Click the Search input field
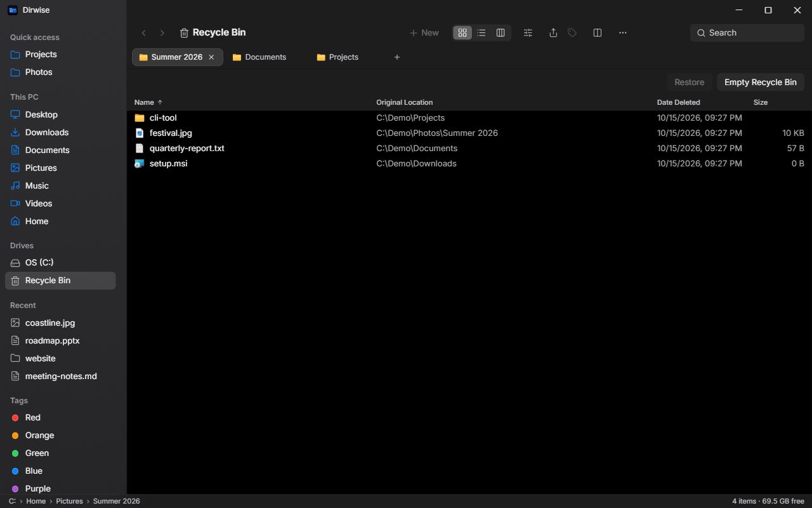 747,33
